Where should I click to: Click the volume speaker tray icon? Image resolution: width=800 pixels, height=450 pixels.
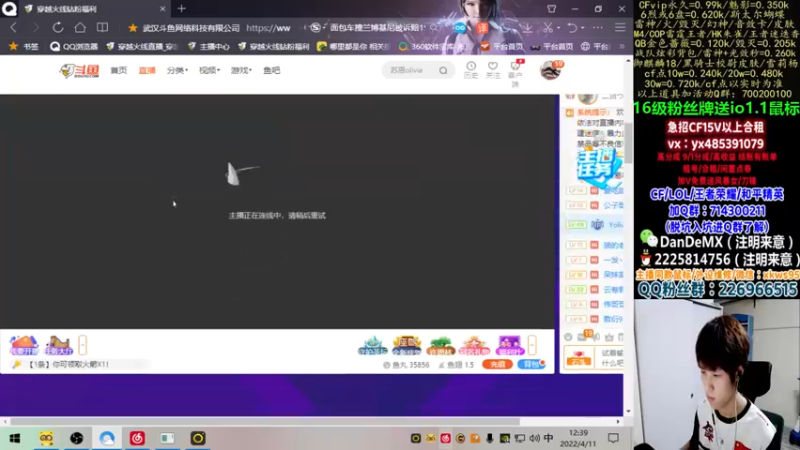[534, 438]
